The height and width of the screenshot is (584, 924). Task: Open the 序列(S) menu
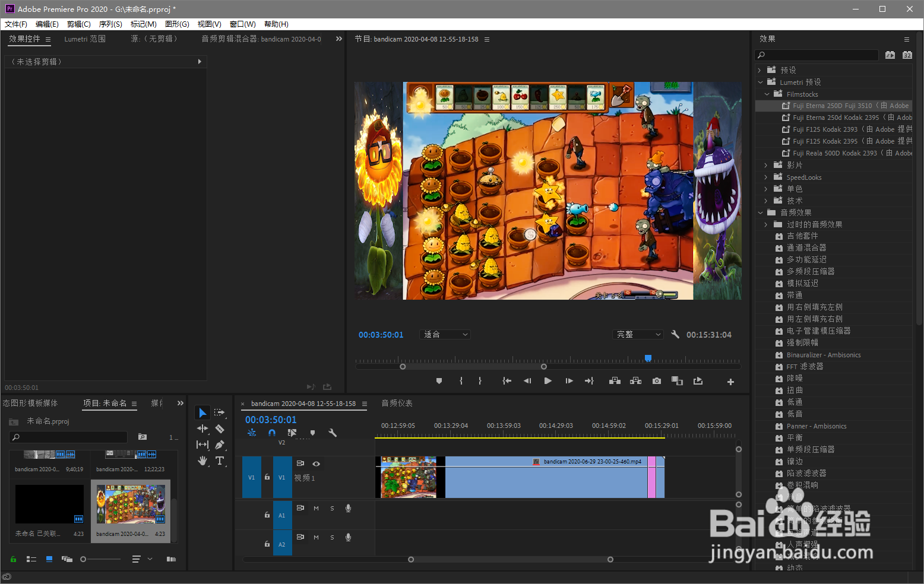click(110, 24)
